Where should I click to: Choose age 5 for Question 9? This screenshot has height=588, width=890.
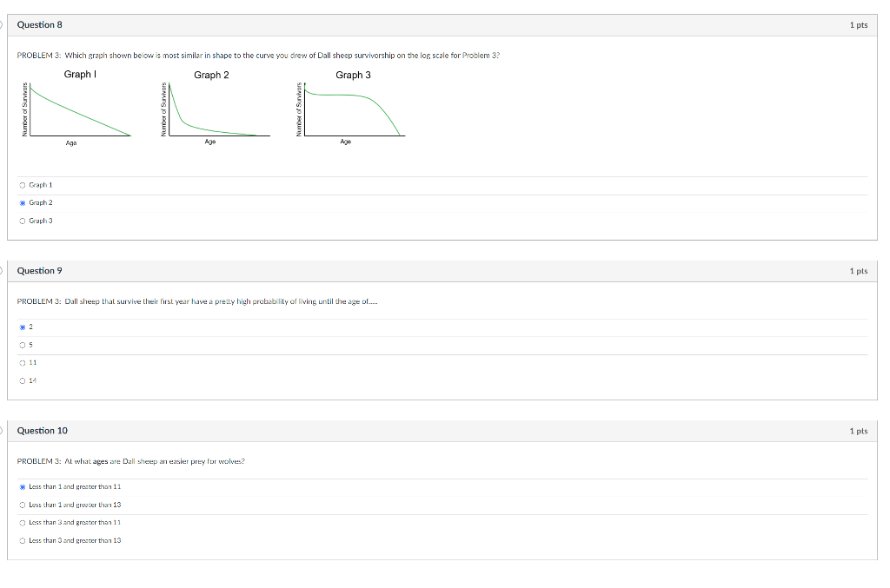pos(23,345)
